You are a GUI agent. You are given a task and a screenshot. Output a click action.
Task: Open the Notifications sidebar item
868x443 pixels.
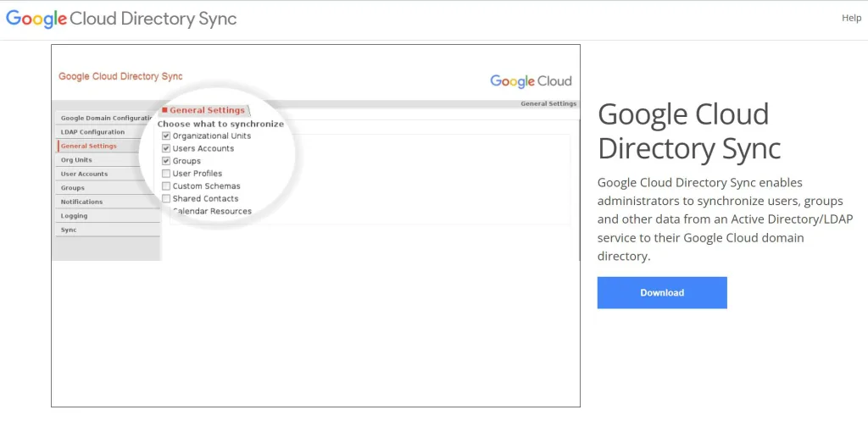pos(108,202)
